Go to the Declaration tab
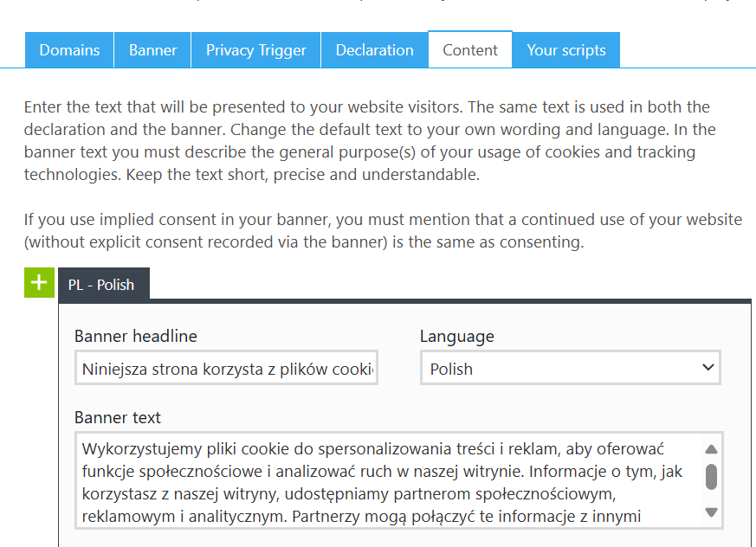756x547 pixels. click(375, 50)
